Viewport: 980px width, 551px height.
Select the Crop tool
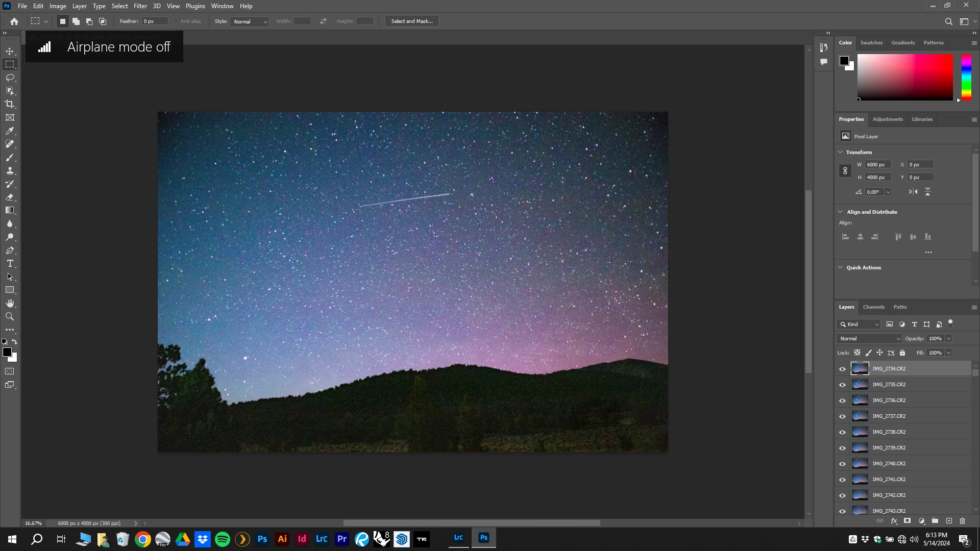tap(10, 104)
